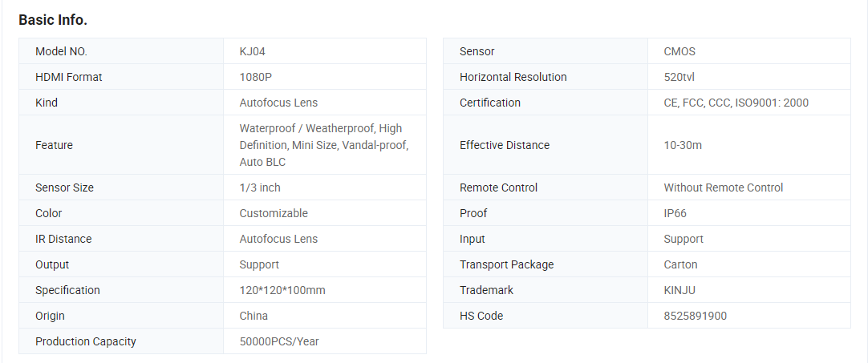Click the Customizable color value
The width and height of the screenshot is (868, 363).
point(274,213)
